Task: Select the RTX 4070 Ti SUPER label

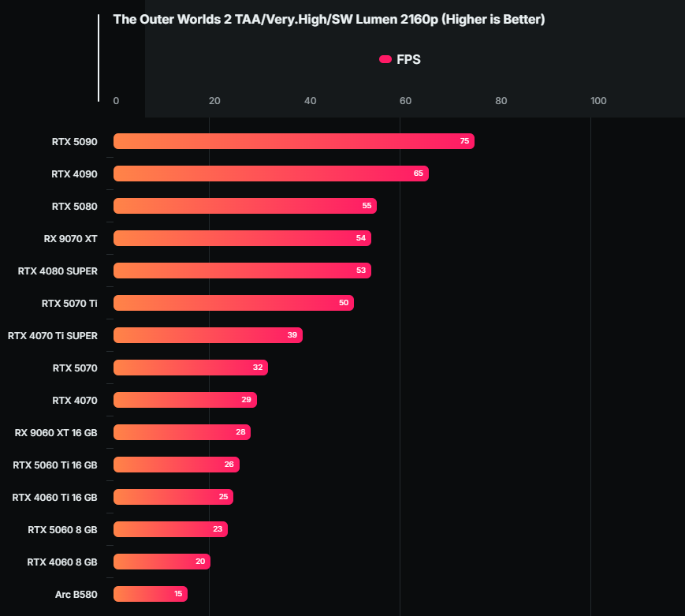Action: tap(53, 335)
